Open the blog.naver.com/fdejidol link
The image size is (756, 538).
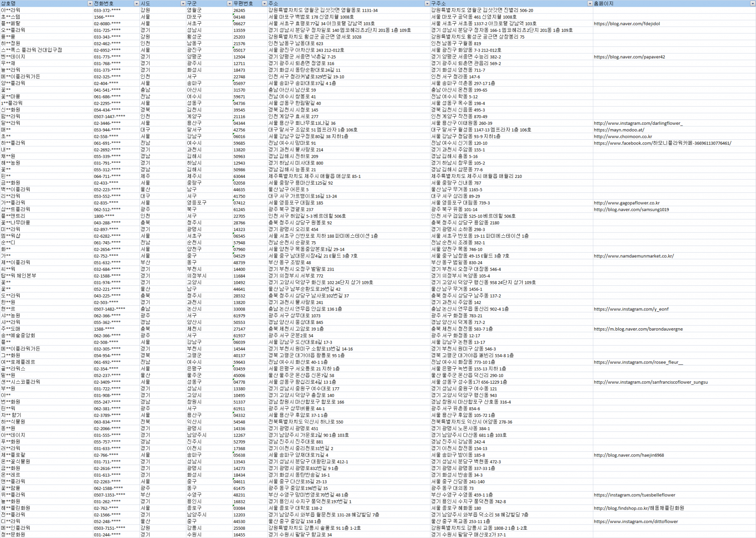[x=626, y=24]
